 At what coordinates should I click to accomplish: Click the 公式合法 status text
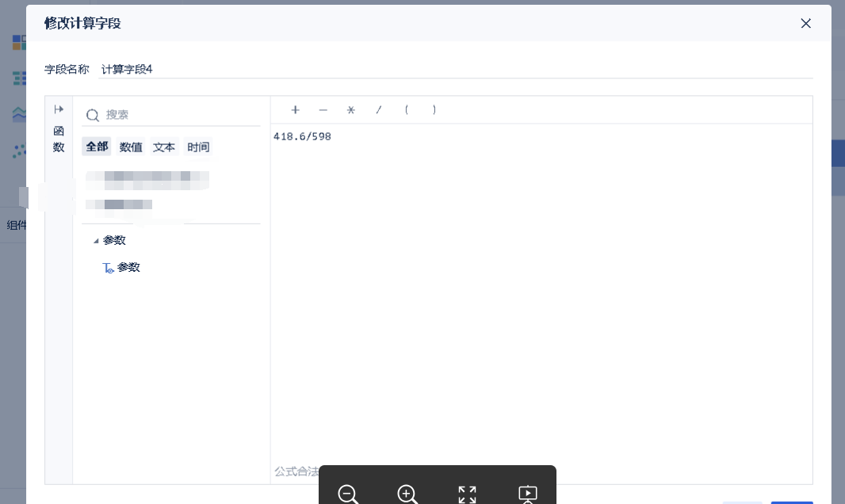pos(296,472)
